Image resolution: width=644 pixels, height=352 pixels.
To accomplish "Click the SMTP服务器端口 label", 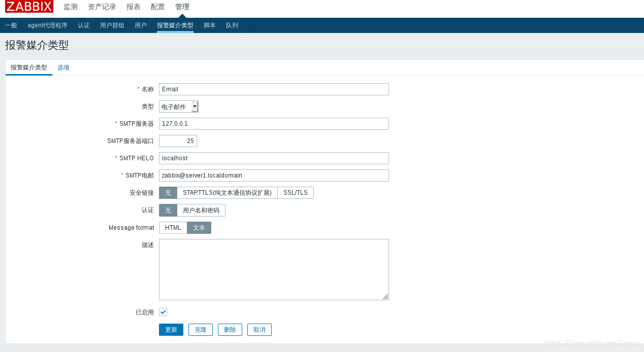I will 131,141.
